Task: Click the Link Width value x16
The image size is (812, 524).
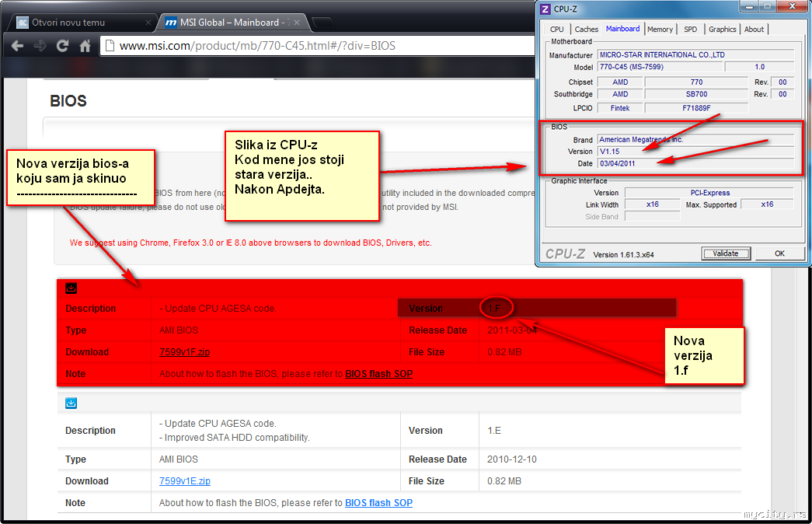Action: (x=653, y=204)
